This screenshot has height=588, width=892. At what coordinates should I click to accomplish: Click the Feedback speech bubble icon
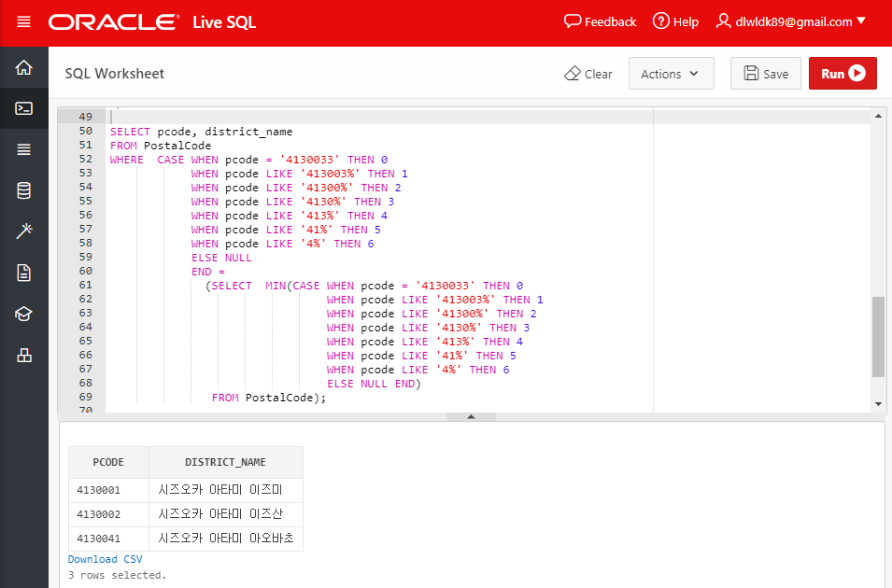pyautogui.click(x=573, y=21)
